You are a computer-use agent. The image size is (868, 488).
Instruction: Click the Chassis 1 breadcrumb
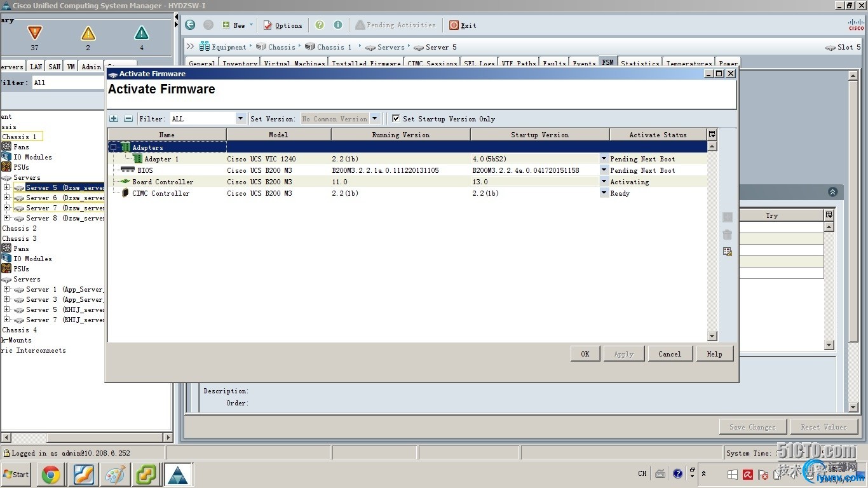pyautogui.click(x=329, y=47)
